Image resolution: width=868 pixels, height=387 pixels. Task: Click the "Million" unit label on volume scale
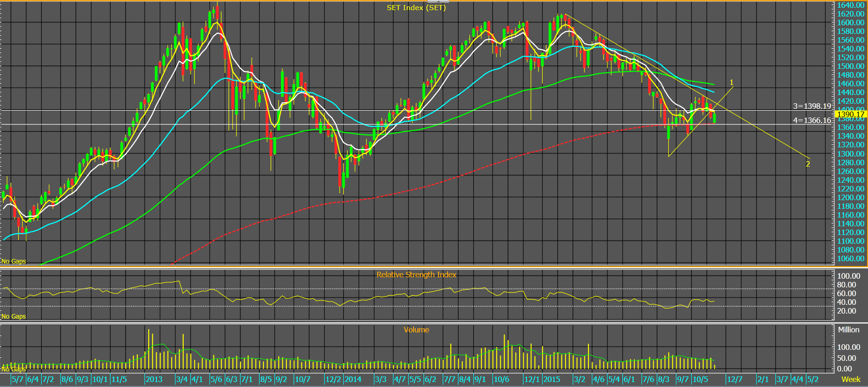tap(848, 330)
